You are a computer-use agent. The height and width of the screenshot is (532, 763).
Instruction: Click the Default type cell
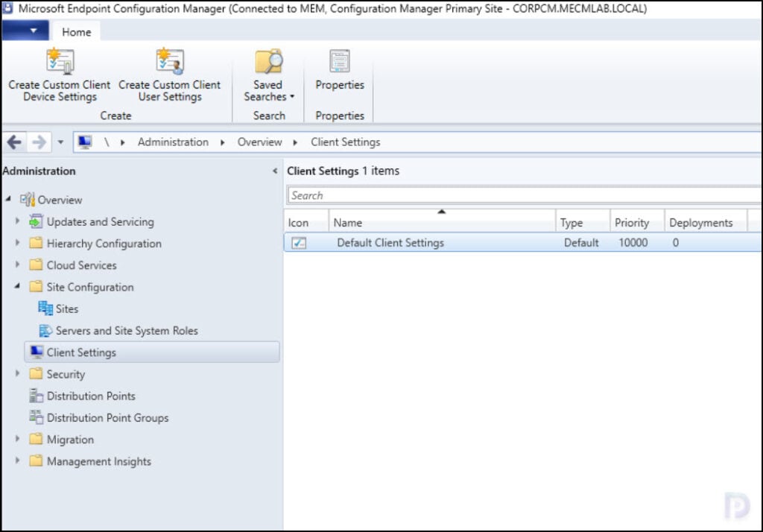click(x=581, y=242)
